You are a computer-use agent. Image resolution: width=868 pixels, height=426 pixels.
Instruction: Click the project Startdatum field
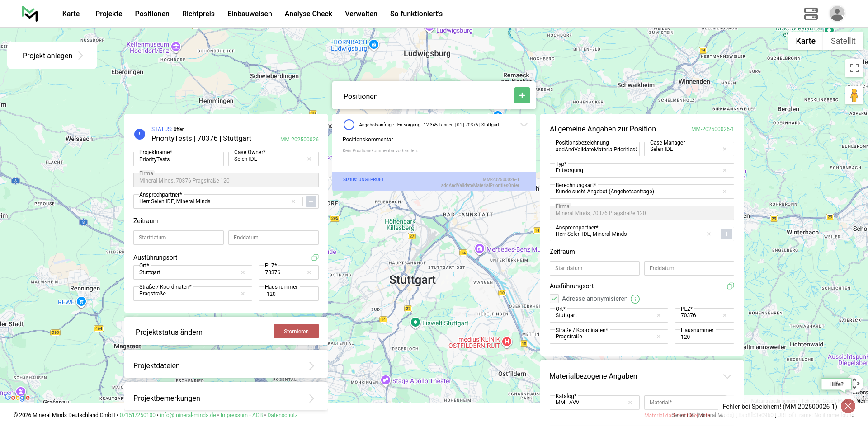point(179,238)
